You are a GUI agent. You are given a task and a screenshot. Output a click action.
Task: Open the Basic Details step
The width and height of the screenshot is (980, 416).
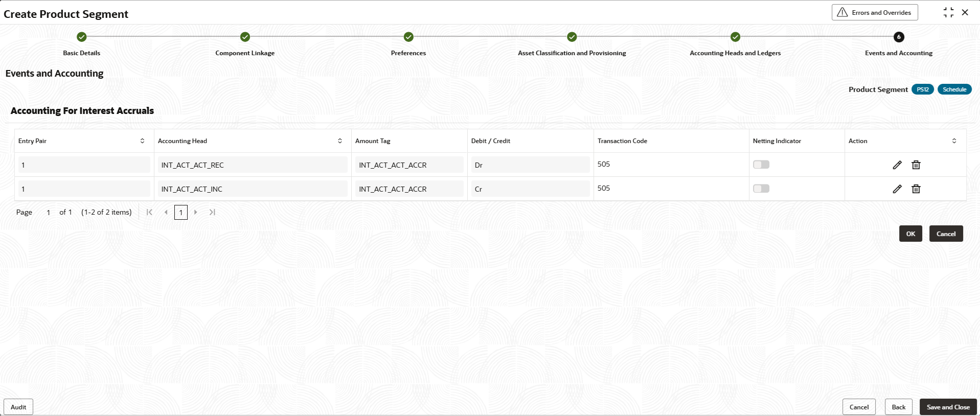point(82,53)
